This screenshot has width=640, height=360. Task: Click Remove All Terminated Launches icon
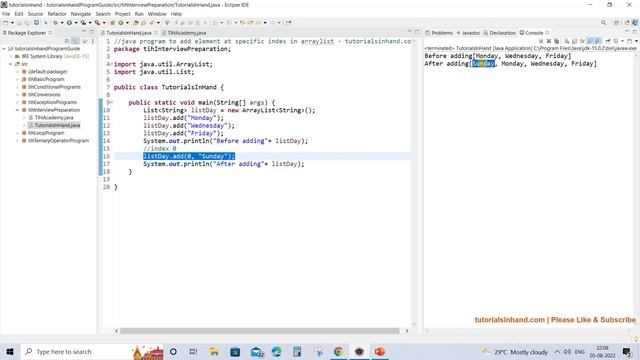pyautogui.click(x=556, y=41)
